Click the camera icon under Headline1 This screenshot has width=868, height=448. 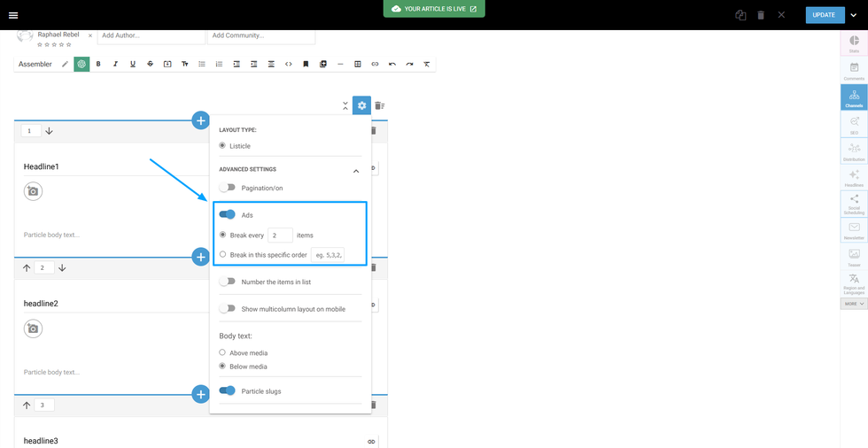(x=33, y=191)
